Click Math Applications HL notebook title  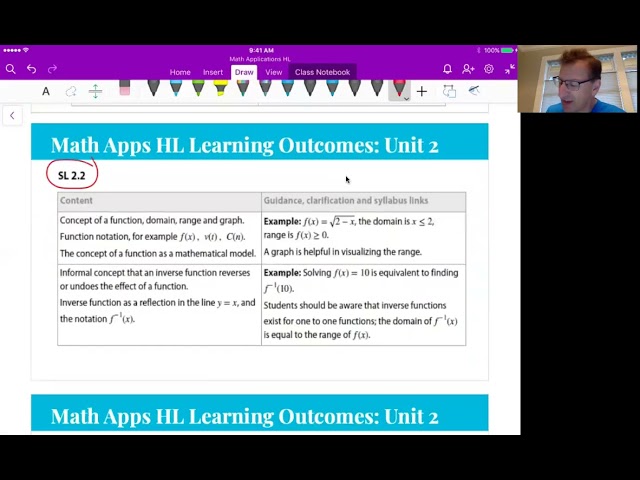[x=260, y=59]
